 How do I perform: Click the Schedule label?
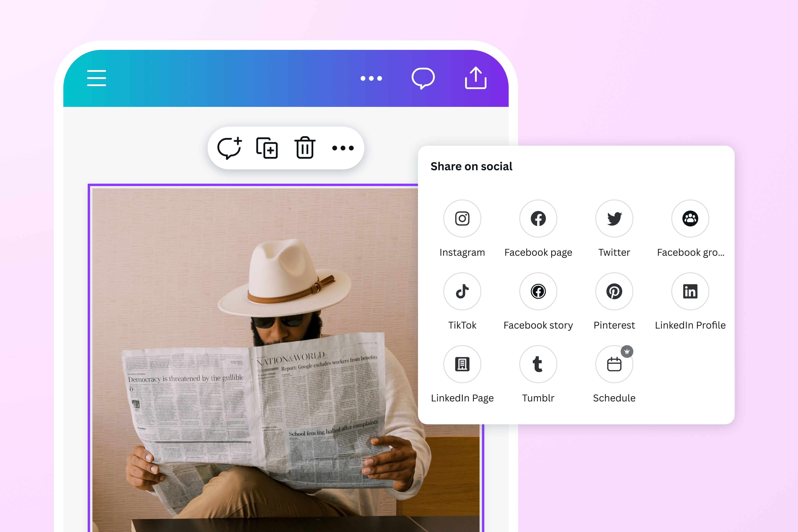[614, 398]
